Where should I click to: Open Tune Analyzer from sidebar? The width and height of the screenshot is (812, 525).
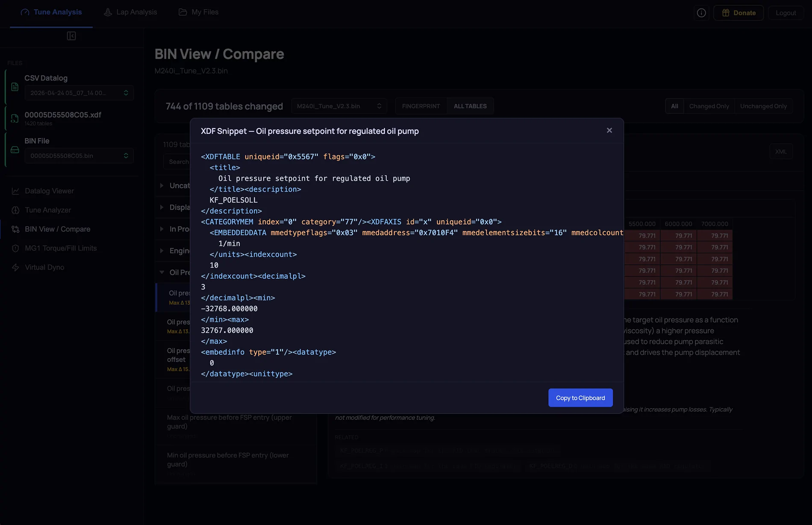[x=48, y=210]
